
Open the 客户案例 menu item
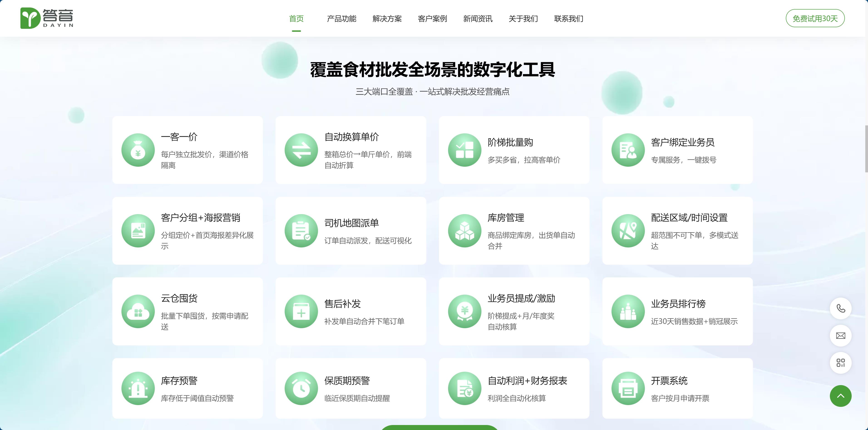[432, 19]
